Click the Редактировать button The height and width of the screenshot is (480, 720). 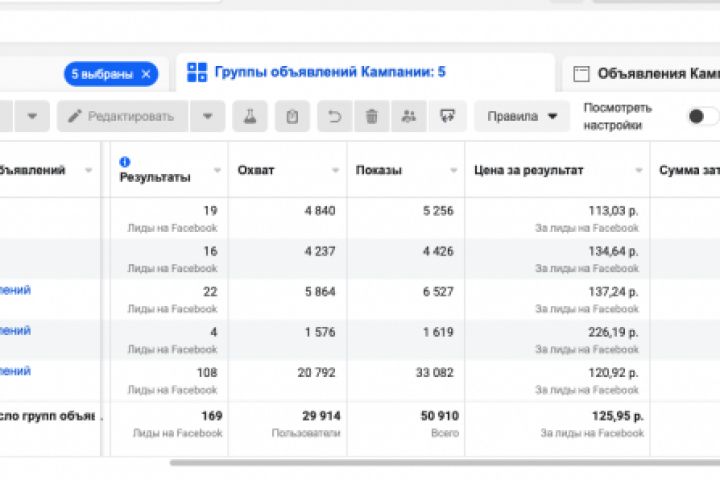point(120,116)
